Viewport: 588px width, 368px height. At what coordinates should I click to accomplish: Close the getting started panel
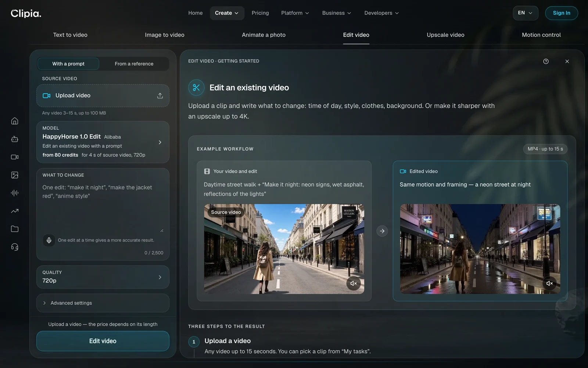pyautogui.click(x=567, y=61)
